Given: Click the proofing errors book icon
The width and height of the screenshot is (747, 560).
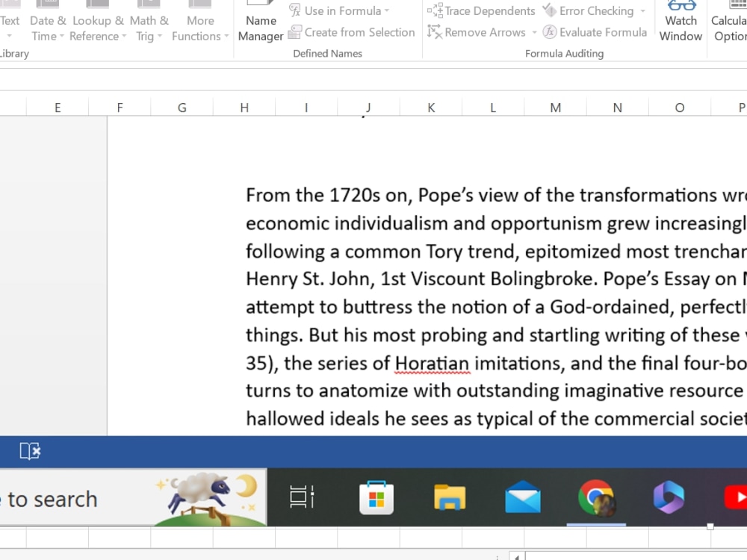Looking at the screenshot, I should coord(30,451).
